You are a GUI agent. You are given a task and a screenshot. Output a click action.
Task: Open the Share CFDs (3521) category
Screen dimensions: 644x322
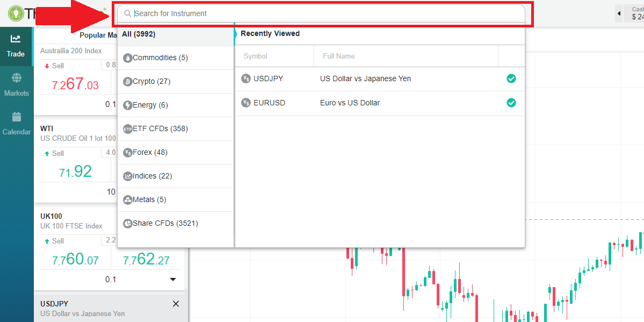176,223
